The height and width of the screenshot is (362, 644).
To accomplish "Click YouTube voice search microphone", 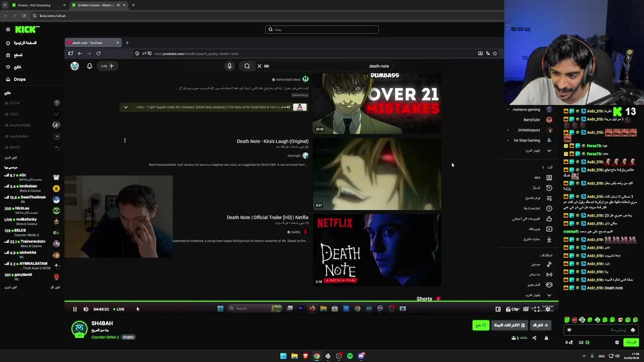I will click(229, 66).
